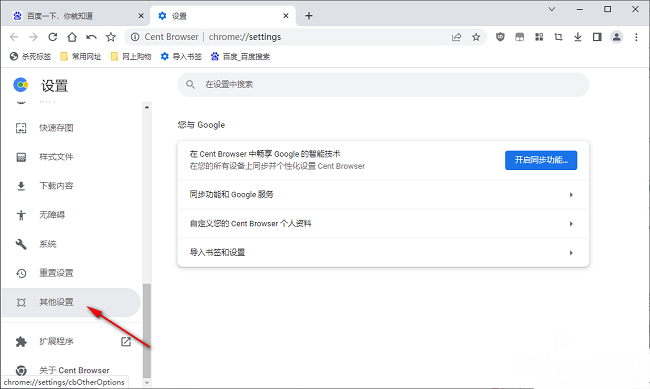This screenshot has height=389, width=650.
Task: Open the 百度_百度搜索 bookmark
Action: point(240,56)
